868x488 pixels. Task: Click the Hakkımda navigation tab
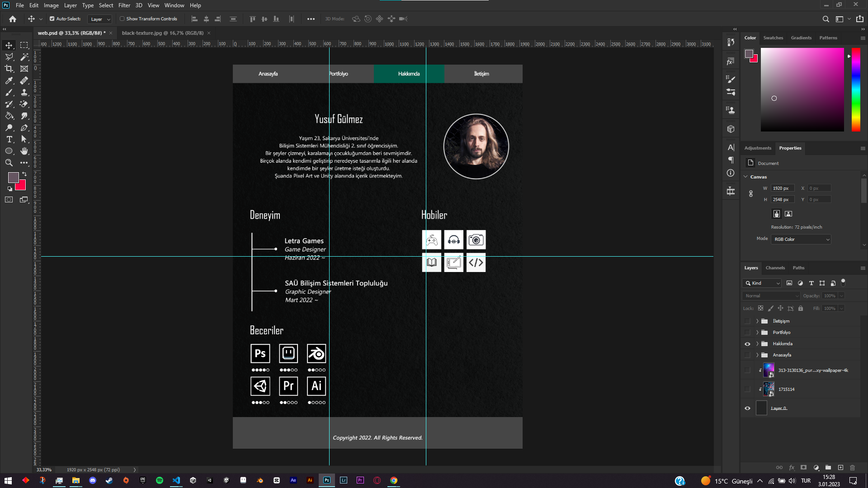point(409,73)
